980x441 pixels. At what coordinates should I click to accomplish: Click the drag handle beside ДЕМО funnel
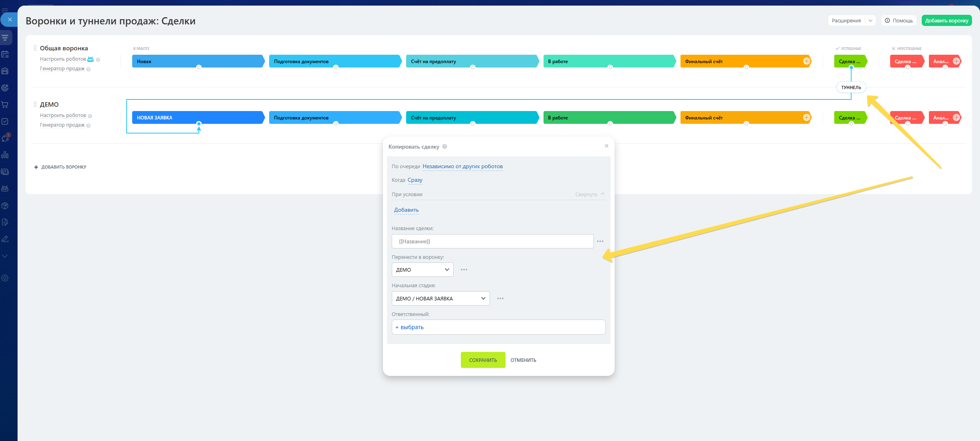point(35,104)
